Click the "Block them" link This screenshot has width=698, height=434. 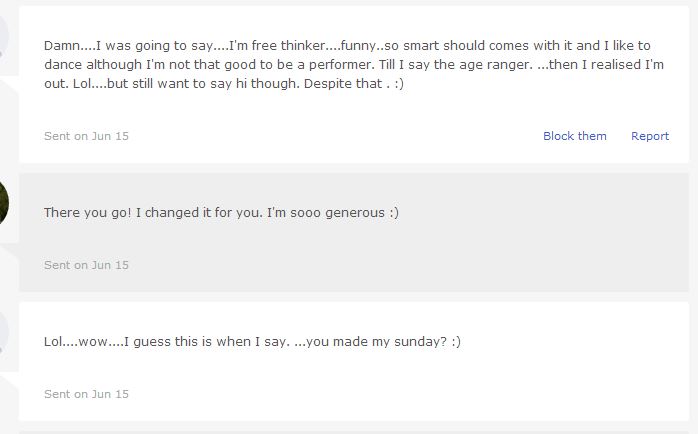tap(575, 136)
